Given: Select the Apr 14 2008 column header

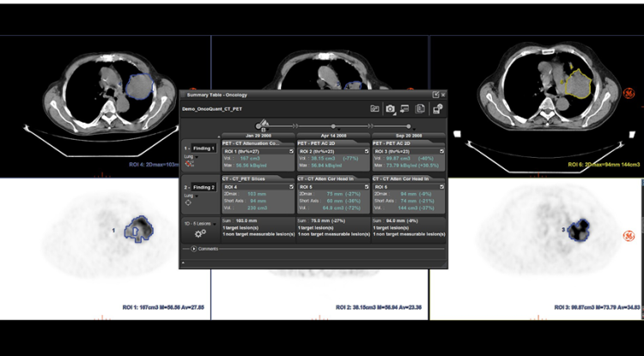Looking at the screenshot, I should [333, 136].
